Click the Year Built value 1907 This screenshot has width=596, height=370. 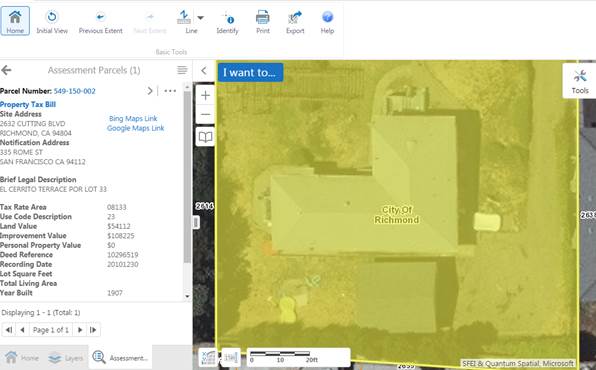pyautogui.click(x=115, y=293)
